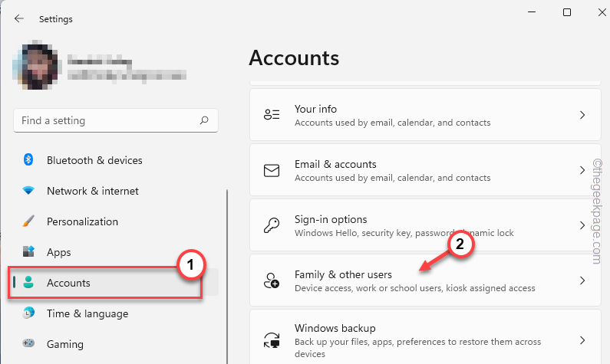This screenshot has width=610, height=364.
Task: Click the Find a setting search box
Action: [107, 120]
